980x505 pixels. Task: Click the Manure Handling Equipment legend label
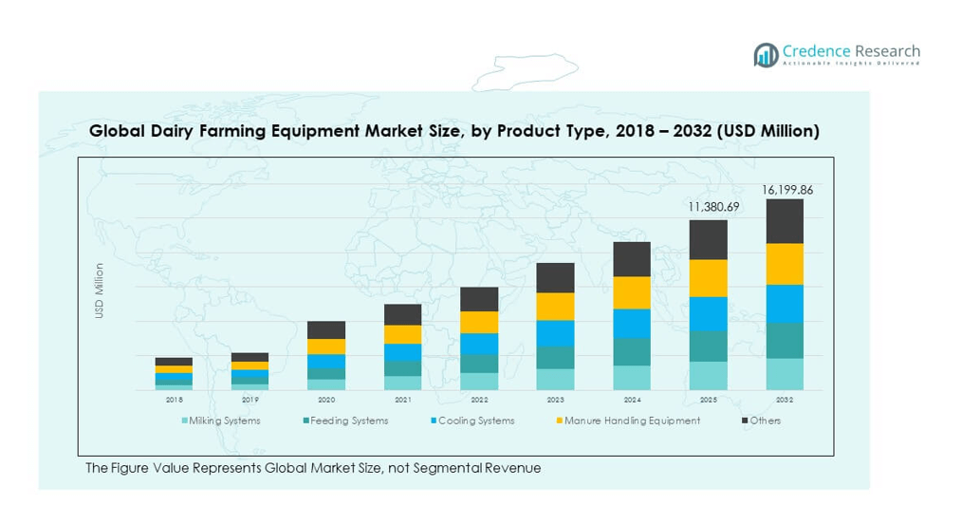632,421
